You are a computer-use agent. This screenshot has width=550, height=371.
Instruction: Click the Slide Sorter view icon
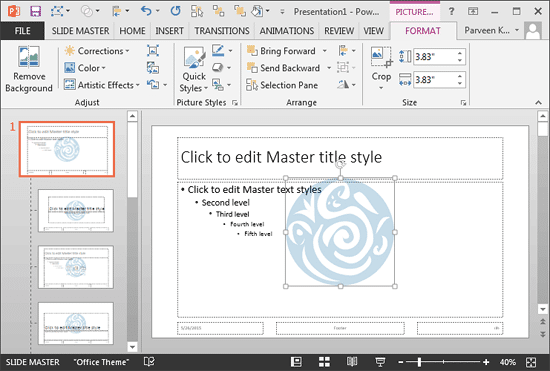pyautogui.click(x=324, y=362)
